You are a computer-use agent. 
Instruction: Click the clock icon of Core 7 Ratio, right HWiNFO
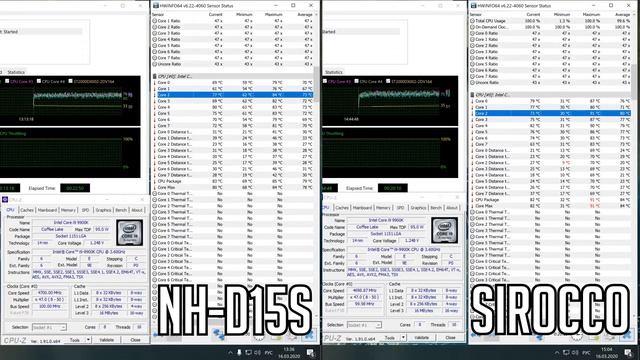(x=472, y=76)
